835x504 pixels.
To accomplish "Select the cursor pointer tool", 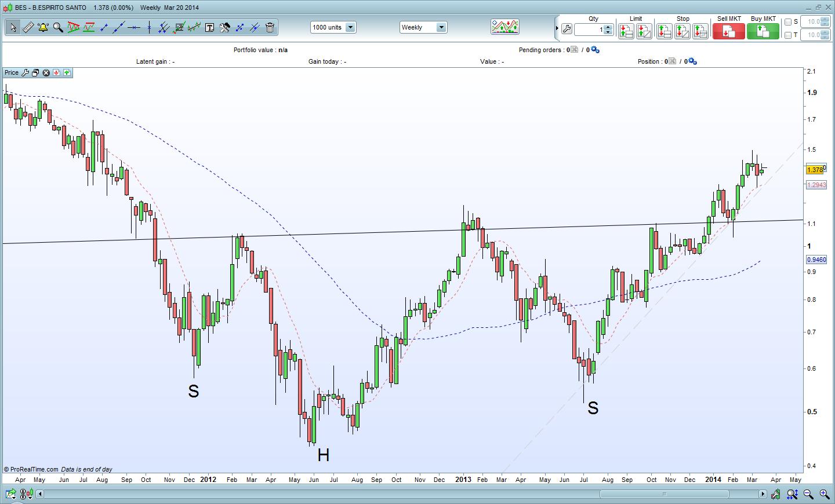I will [x=13, y=27].
